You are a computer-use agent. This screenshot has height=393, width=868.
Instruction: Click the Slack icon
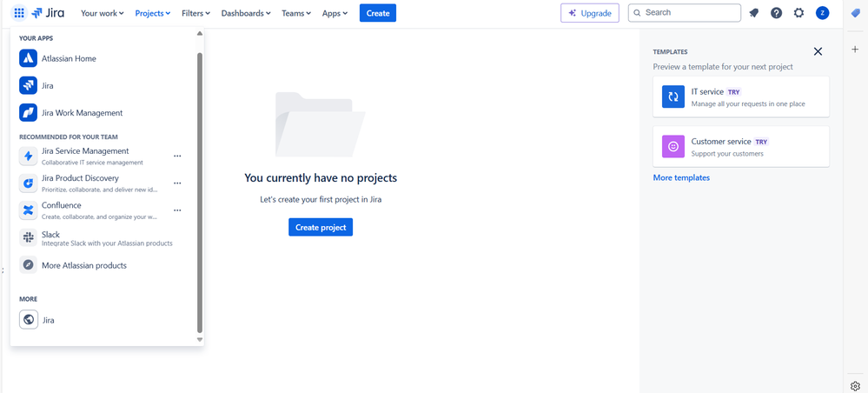coord(28,237)
